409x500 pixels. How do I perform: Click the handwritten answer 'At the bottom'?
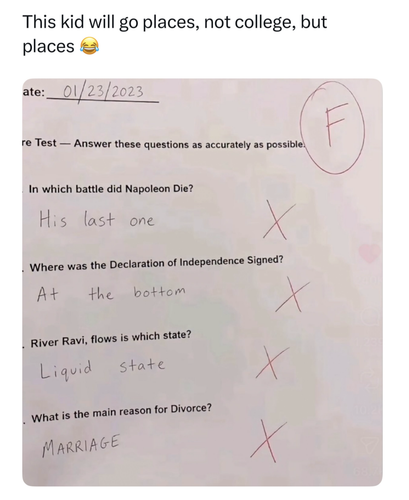click(x=111, y=293)
